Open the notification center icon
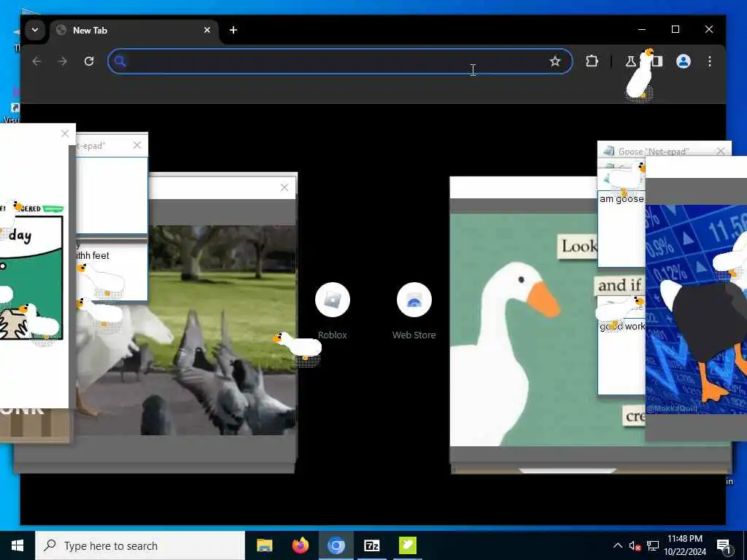Viewport: 747px width, 560px height. coord(724,546)
